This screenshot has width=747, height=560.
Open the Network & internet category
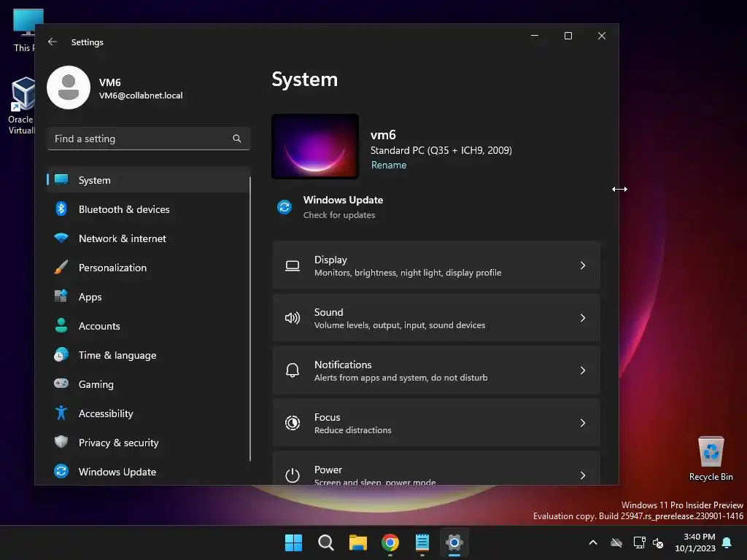point(149,238)
